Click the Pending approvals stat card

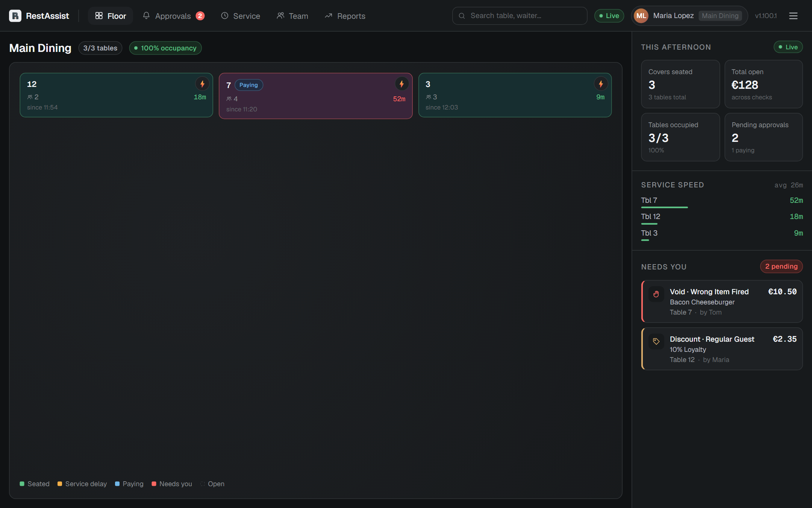click(764, 137)
